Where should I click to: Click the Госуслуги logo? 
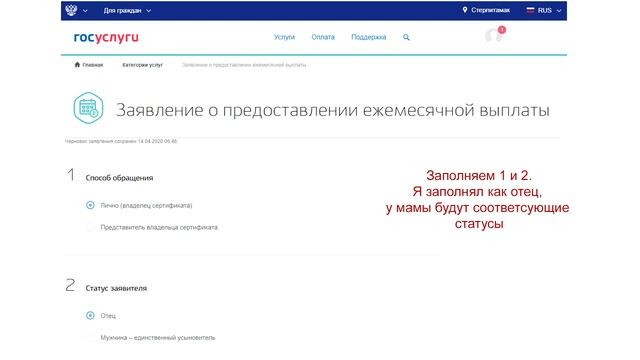coord(106,38)
